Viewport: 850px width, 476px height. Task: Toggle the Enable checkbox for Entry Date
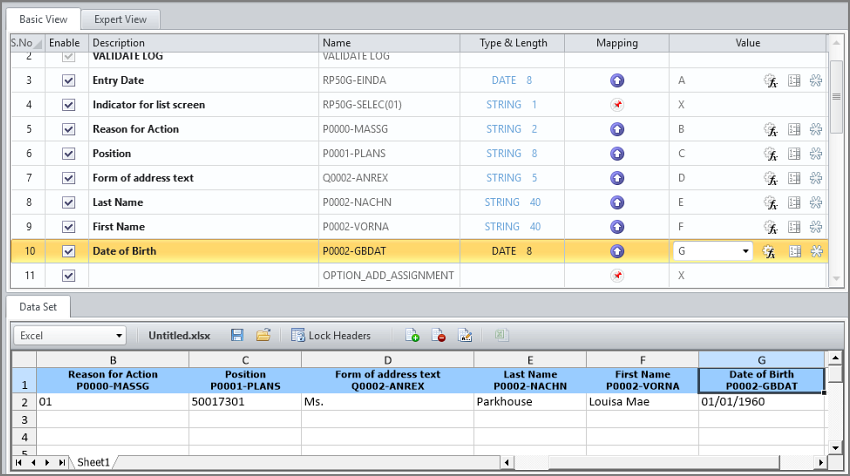68,80
